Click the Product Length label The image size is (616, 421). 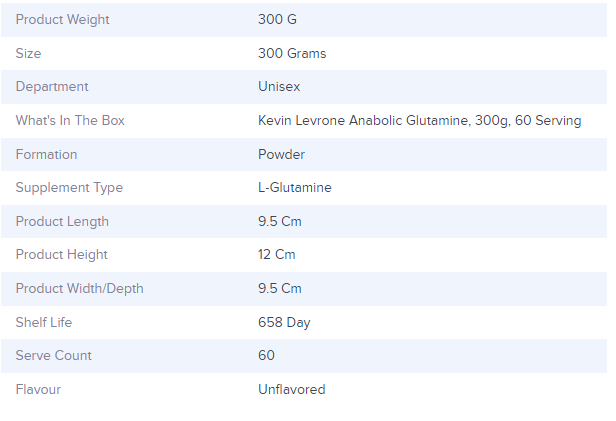tap(62, 222)
